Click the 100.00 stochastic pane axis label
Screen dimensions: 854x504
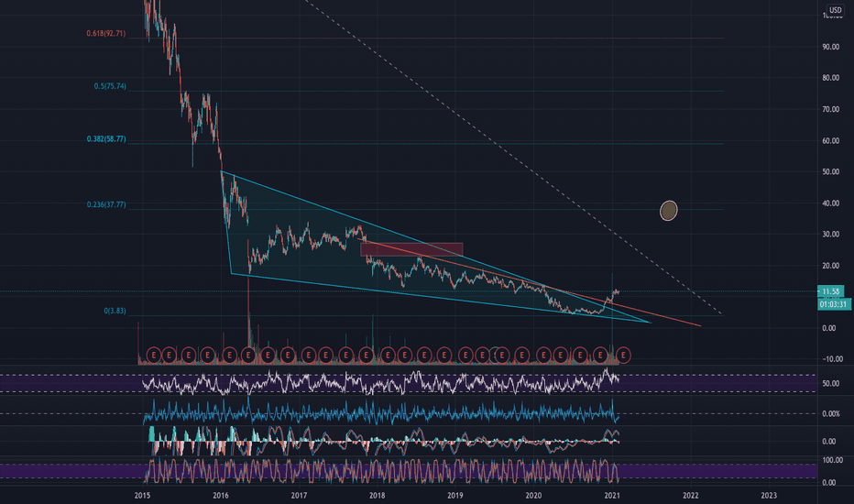832,460
